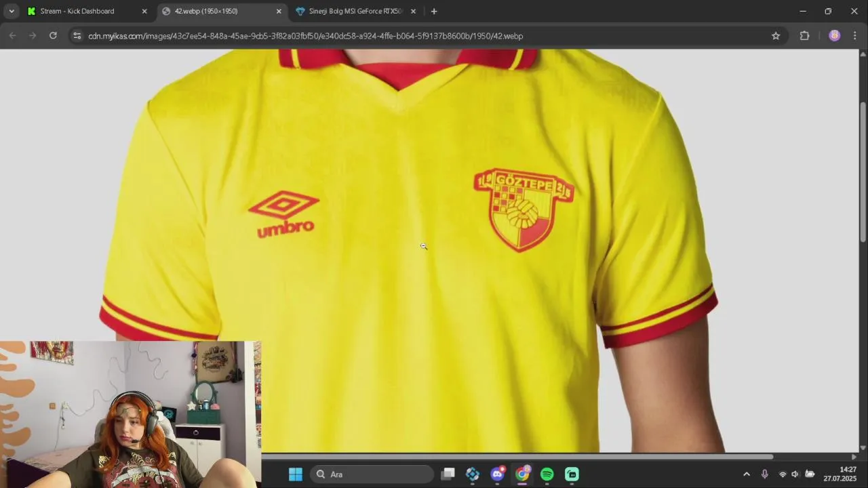Open the Wi-Fi network tray icon

click(x=783, y=474)
